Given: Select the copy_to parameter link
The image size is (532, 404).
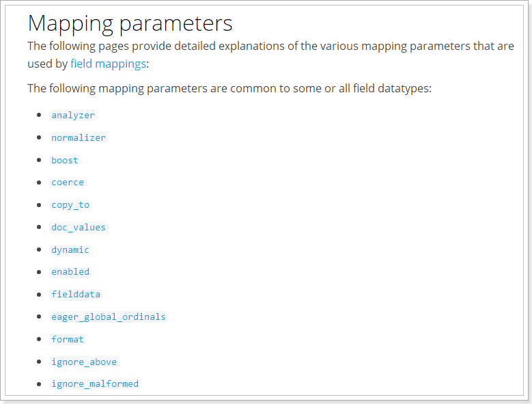Looking at the screenshot, I should [70, 205].
